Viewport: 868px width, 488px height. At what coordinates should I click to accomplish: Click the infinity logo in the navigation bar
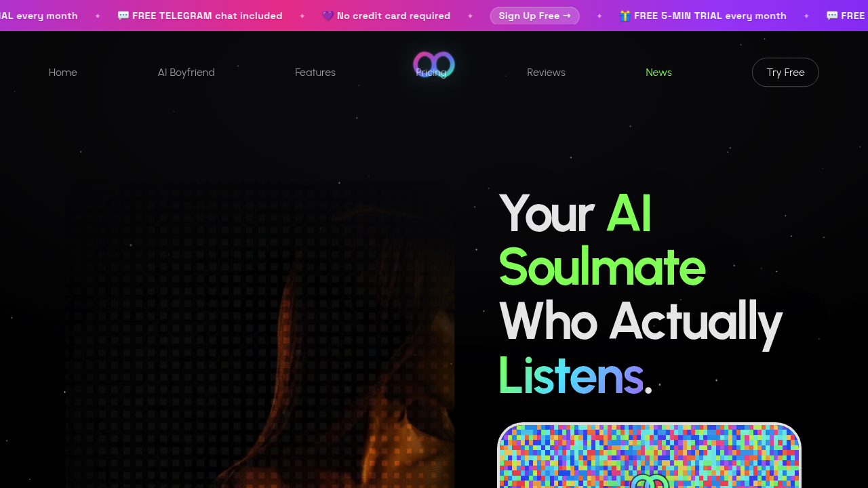[x=434, y=65]
